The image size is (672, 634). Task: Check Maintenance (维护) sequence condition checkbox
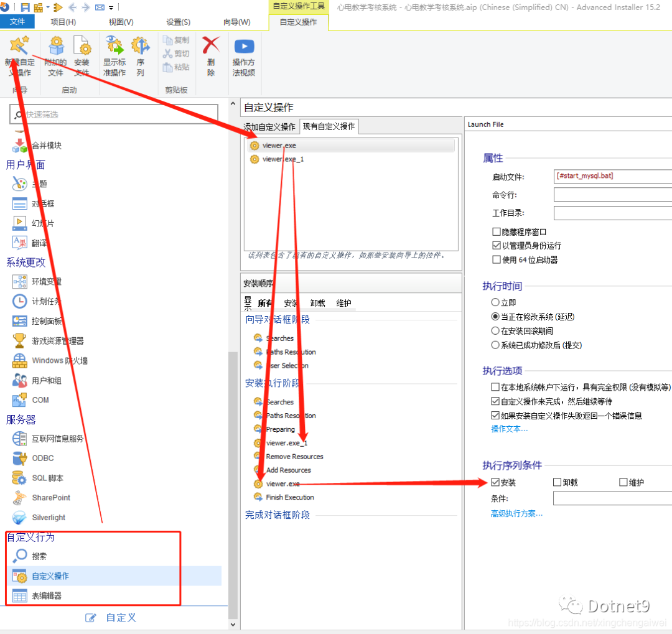[x=623, y=482]
